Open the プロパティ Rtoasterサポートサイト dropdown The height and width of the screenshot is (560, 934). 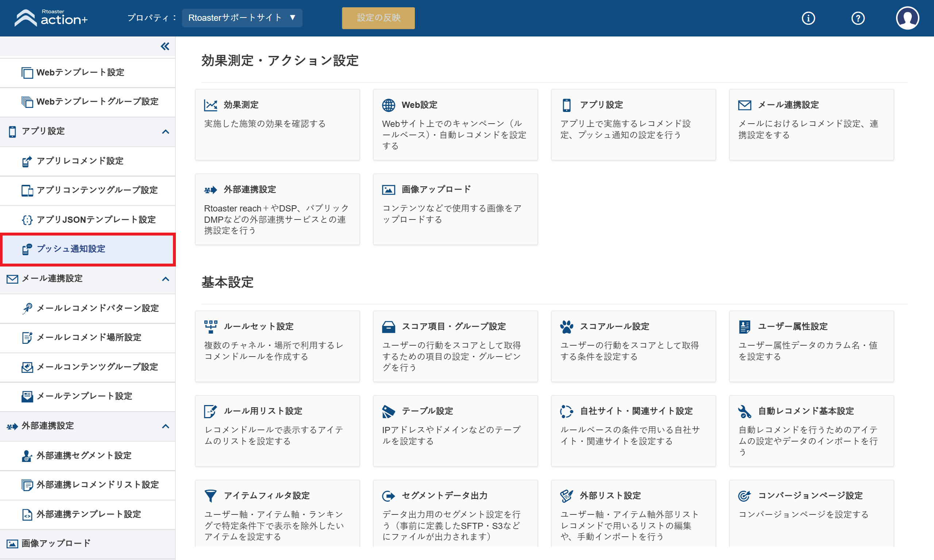click(242, 18)
